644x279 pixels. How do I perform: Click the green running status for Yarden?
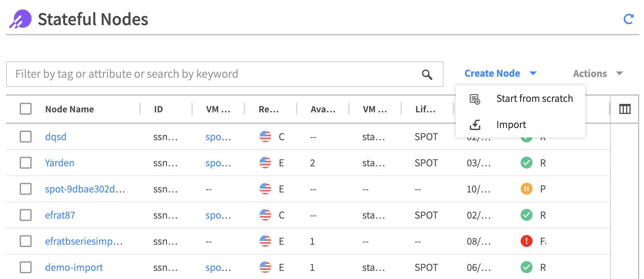[526, 163]
